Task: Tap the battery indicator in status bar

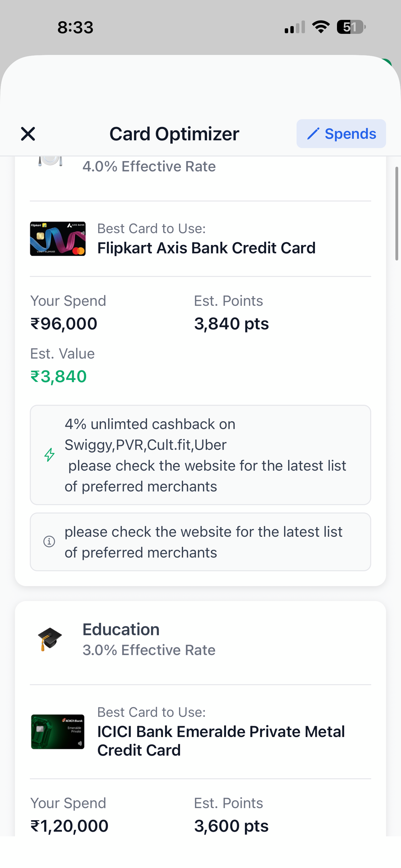Action: 351,27
